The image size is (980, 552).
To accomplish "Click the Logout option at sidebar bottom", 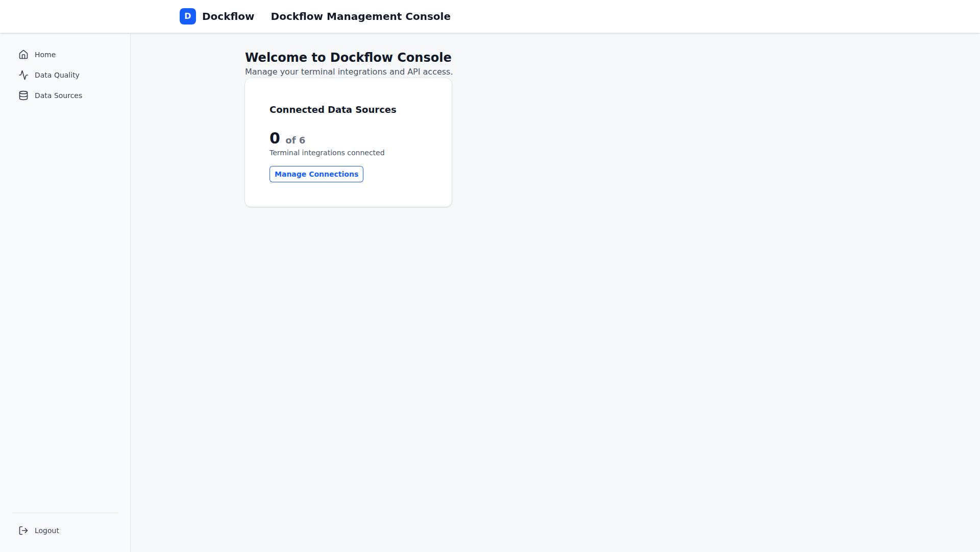I will [x=46, y=531].
